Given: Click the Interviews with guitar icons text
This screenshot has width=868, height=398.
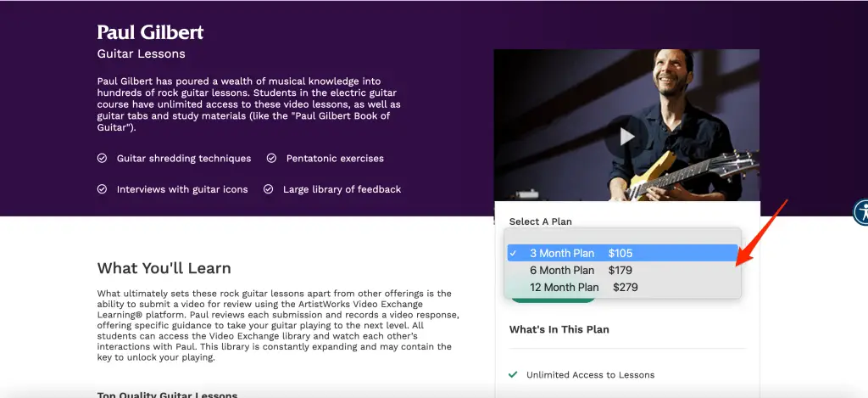Looking at the screenshot, I should coord(182,189).
